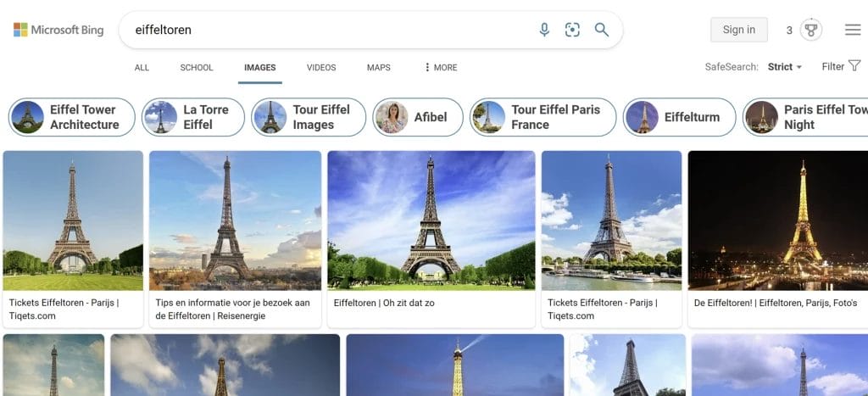The height and width of the screenshot is (396, 868).
Task: Open the School tab
Action: click(197, 68)
